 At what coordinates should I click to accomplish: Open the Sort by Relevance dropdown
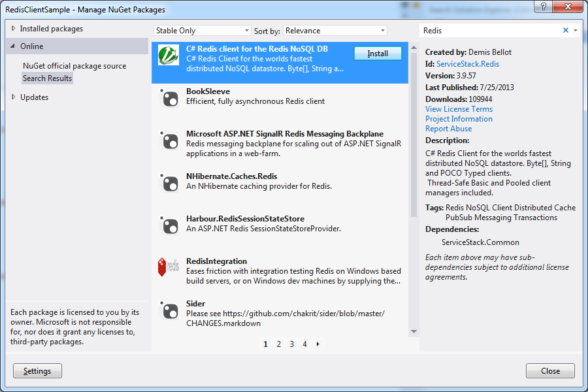point(335,30)
